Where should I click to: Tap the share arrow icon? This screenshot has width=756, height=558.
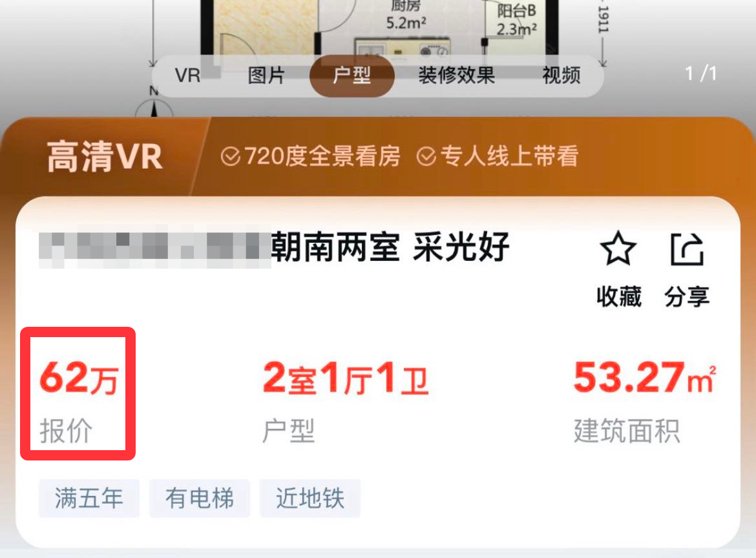[x=687, y=249]
